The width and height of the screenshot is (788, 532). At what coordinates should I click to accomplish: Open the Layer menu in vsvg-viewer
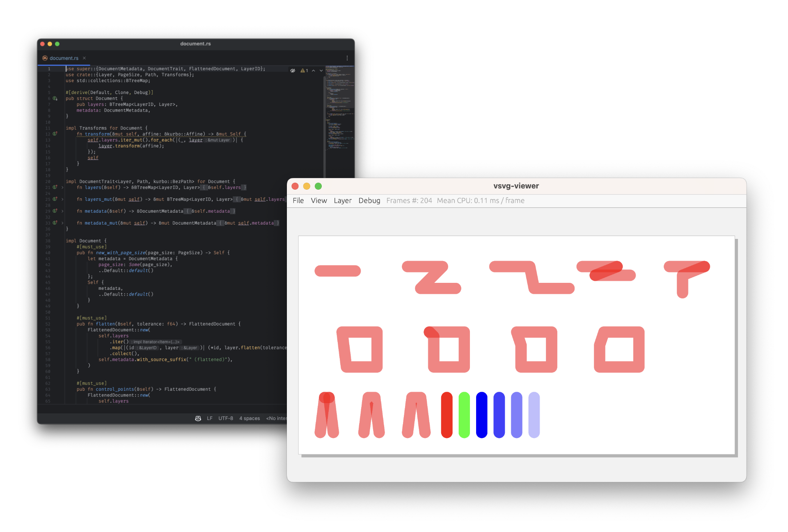point(343,201)
